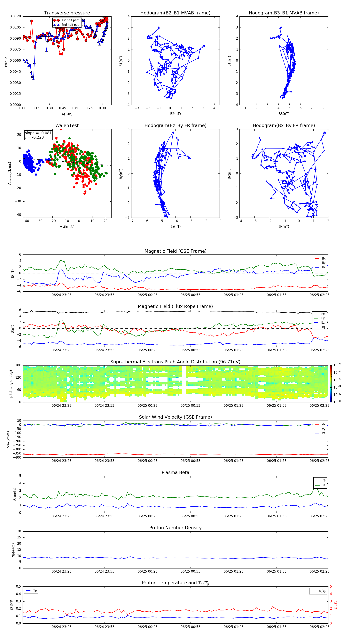Click the 'A(T·m)' x-axis label

[67, 114]
